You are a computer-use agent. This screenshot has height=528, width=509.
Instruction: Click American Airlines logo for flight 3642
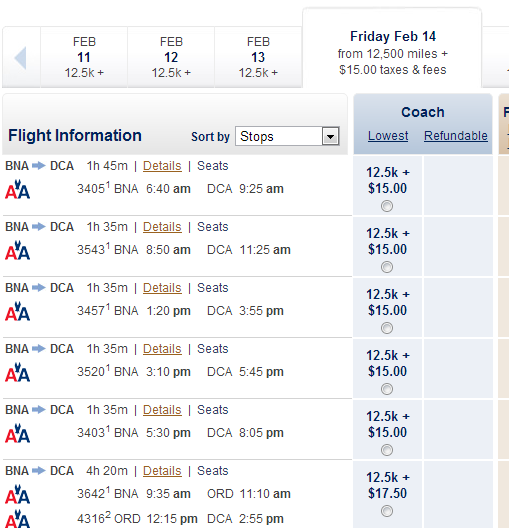[x=18, y=494]
